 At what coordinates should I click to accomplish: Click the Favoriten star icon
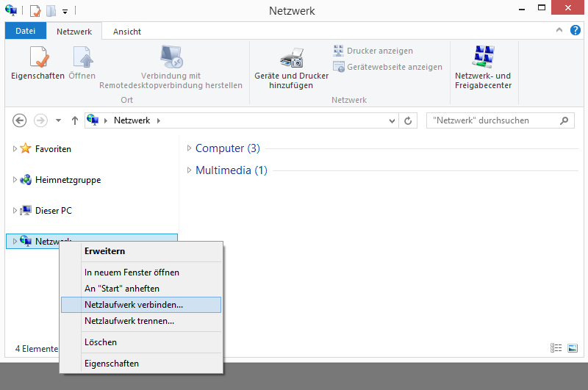26,148
